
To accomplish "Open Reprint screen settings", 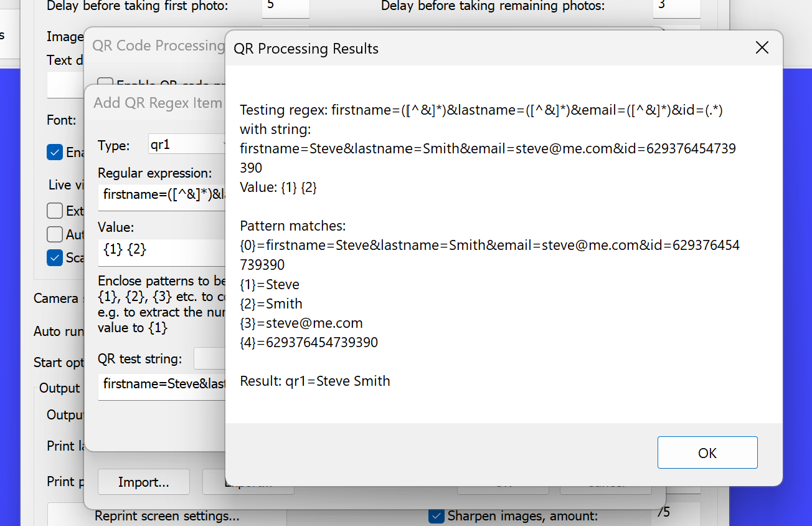I will point(167,516).
